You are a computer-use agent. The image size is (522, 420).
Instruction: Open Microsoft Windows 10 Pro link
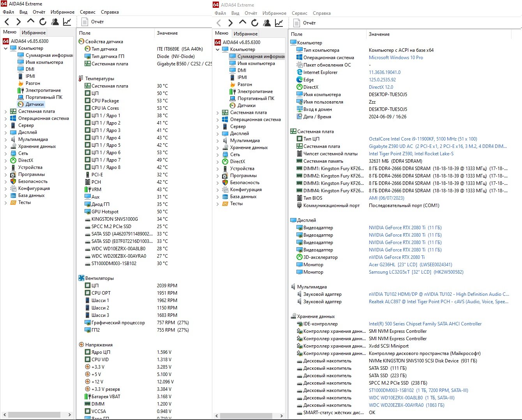[x=396, y=58]
